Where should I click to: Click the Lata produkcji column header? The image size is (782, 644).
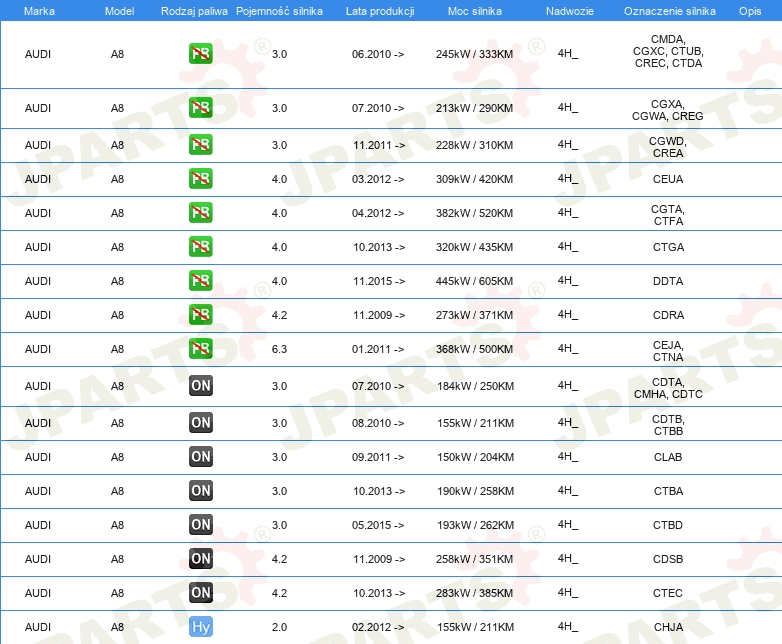pos(380,11)
